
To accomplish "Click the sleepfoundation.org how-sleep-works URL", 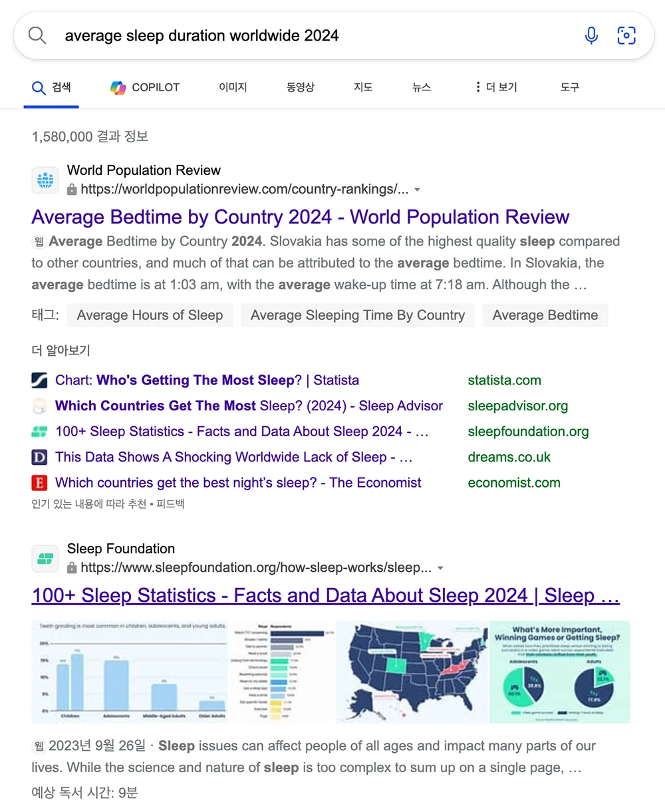I will 256,568.
